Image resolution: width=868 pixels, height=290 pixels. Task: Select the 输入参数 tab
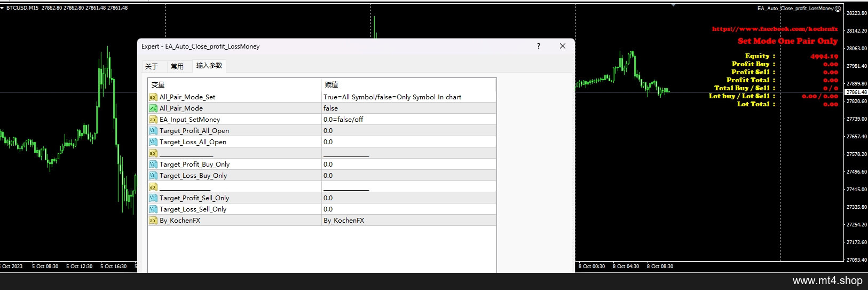click(209, 66)
